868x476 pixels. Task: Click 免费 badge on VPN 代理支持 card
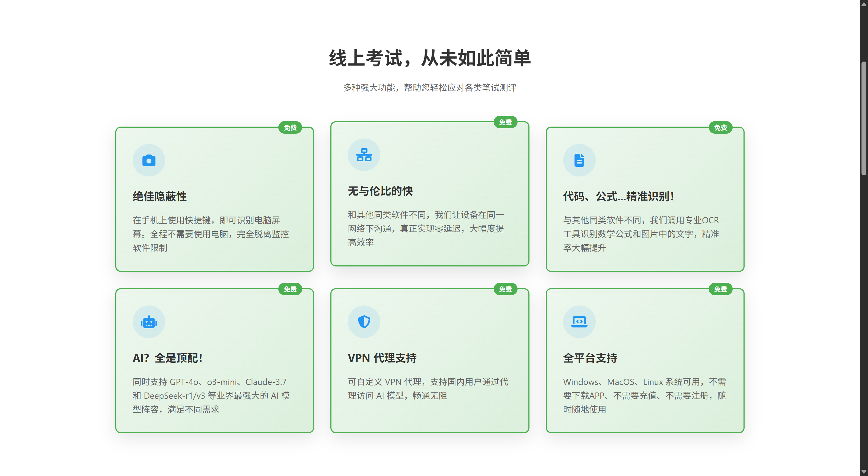(505, 289)
